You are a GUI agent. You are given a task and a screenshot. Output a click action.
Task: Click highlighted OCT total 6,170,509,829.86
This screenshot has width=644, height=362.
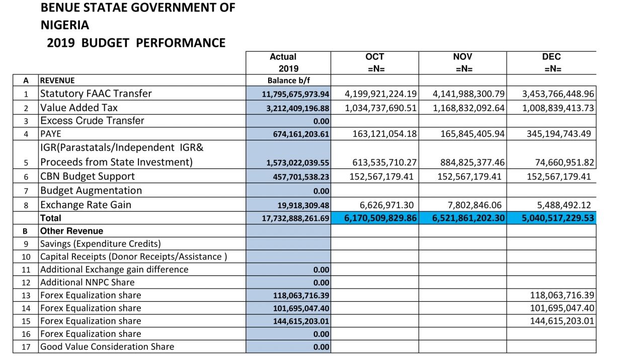tap(381, 218)
